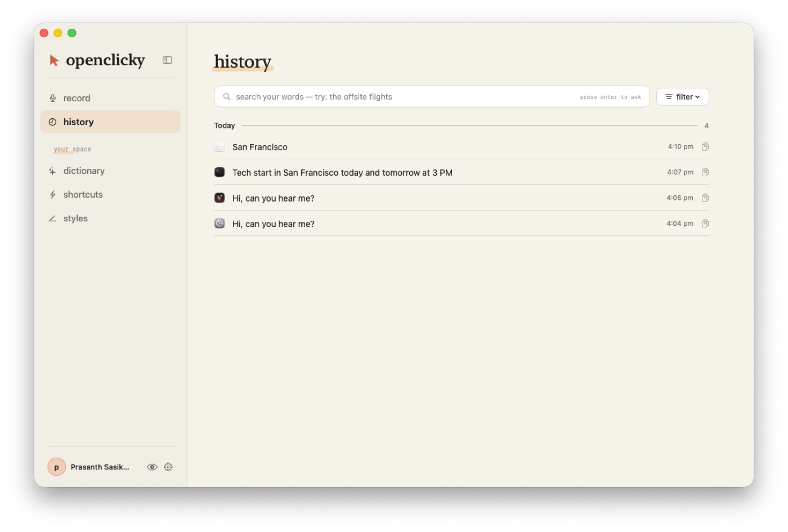Select the 4:04 pm Hi, can you hear me? entry
The image size is (788, 532).
point(461,223)
